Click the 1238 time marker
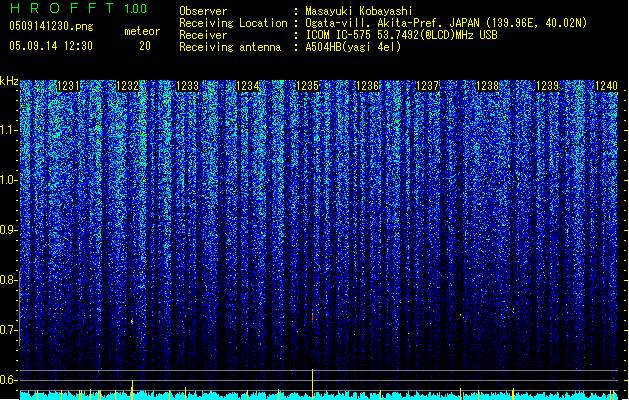The image size is (629, 400). [x=487, y=86]
